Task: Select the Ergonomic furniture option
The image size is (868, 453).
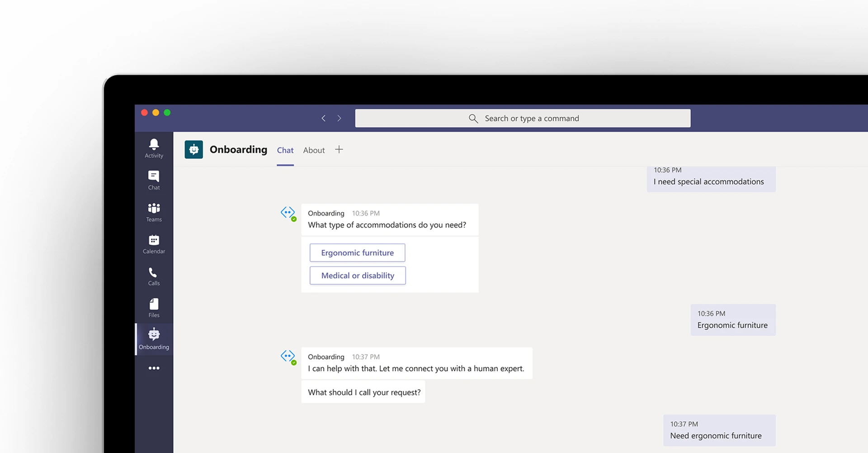Action: click(x=357, y=253)
